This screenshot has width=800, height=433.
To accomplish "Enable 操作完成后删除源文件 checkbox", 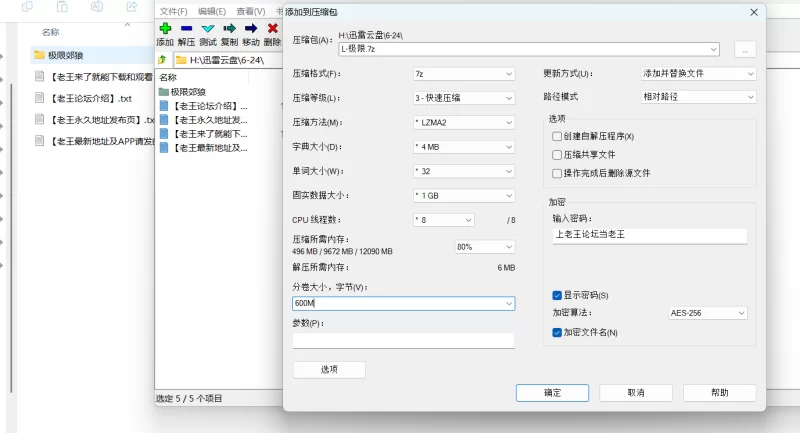I will click(557, 173).
